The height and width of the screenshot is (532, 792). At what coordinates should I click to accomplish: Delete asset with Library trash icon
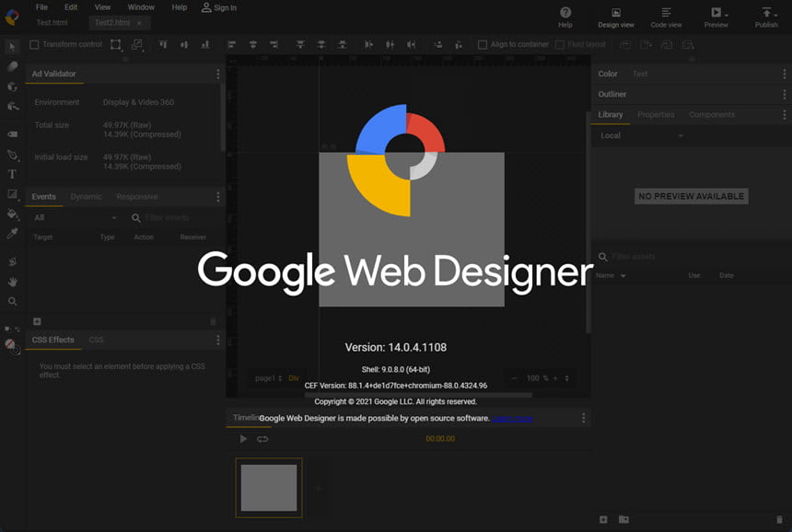point(779,519)
